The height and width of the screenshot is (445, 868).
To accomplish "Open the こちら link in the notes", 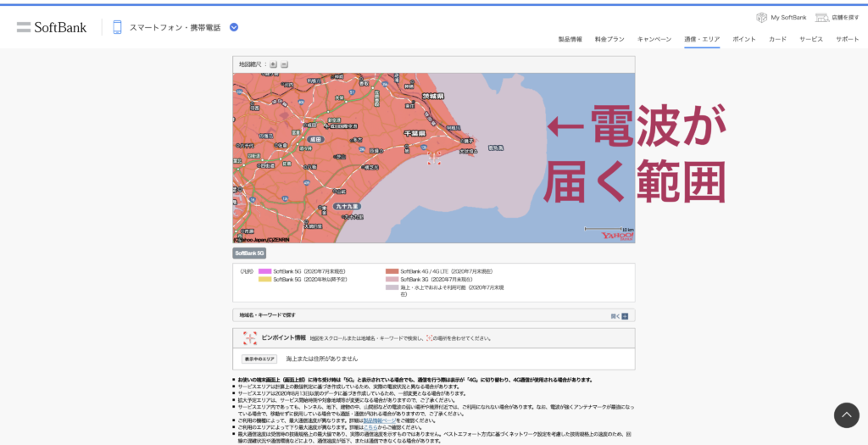I will pyautogui.click(x=371, y=428).
